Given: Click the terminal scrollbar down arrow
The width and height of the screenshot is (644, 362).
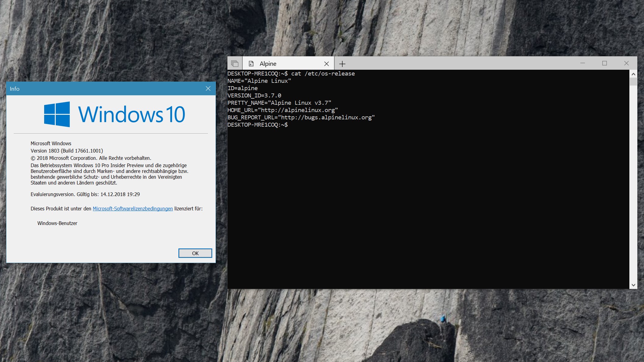Looking at the screenshot, I should pyautogui.click(x=633, y=285).
